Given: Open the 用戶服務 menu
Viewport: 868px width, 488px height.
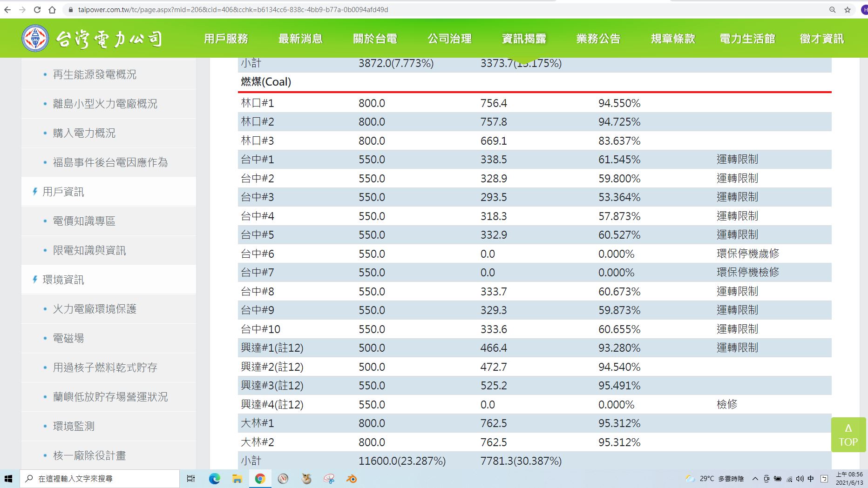Looking at the screenshot, I should click(x=226, y=39).
